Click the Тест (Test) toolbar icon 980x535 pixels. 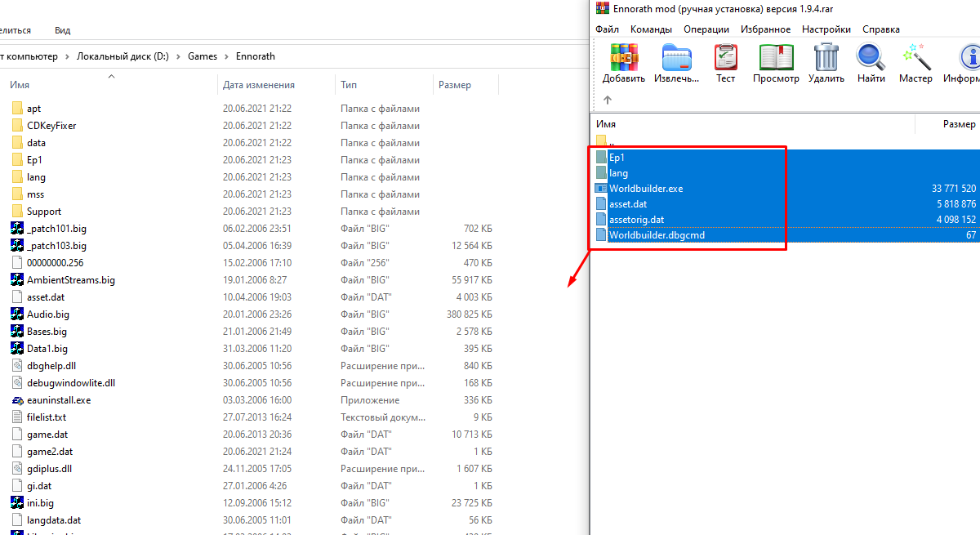[725, 63]
